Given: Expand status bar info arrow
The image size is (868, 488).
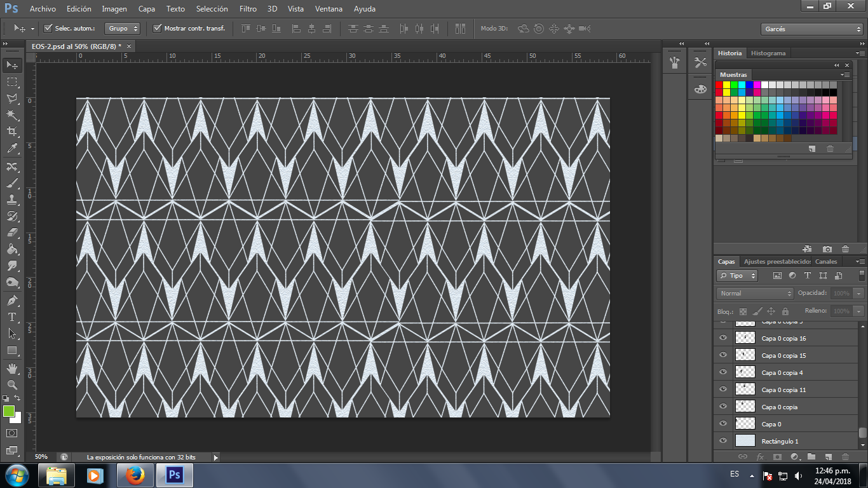Looking at the screenshot, I should click(215, 457).
